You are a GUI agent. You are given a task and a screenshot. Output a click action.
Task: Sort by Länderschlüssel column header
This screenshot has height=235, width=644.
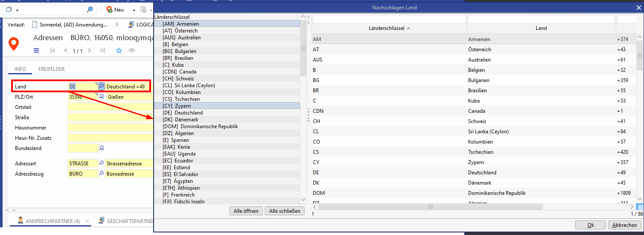389,28
